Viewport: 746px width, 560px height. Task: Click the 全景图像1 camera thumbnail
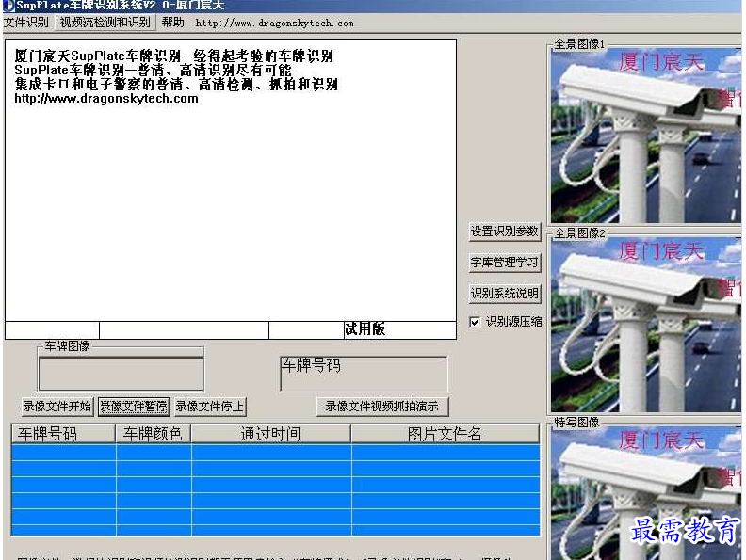pyautogui.click(x=645, y=136)
